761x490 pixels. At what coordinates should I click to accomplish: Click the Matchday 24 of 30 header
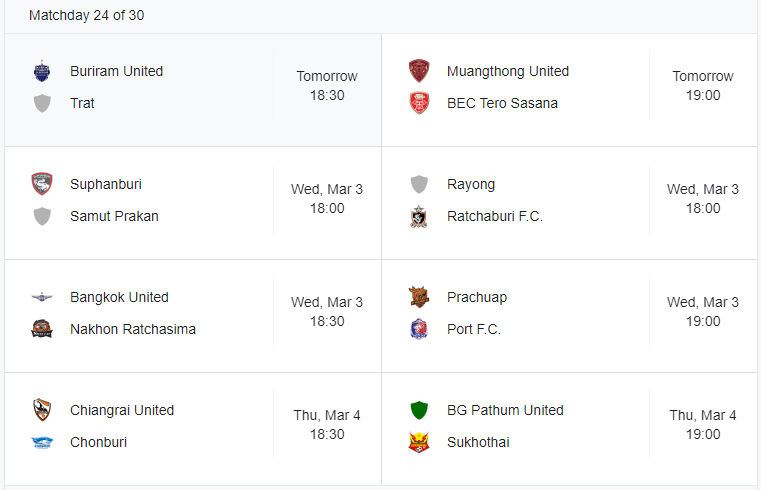point(87,15)
